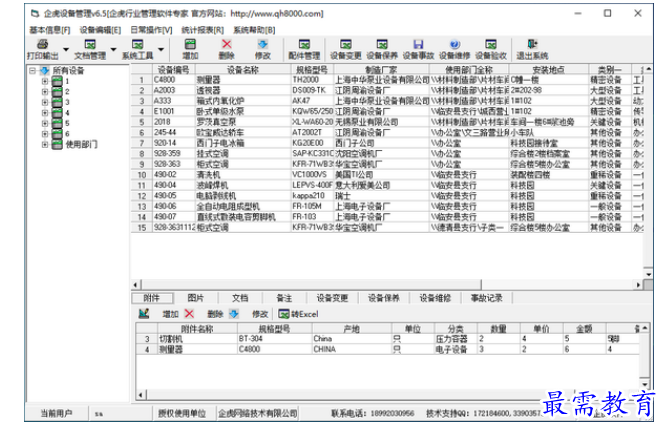Select the 罗茨真空泵 device name cell
Screen dimensions: 664x435
point(243,122)
